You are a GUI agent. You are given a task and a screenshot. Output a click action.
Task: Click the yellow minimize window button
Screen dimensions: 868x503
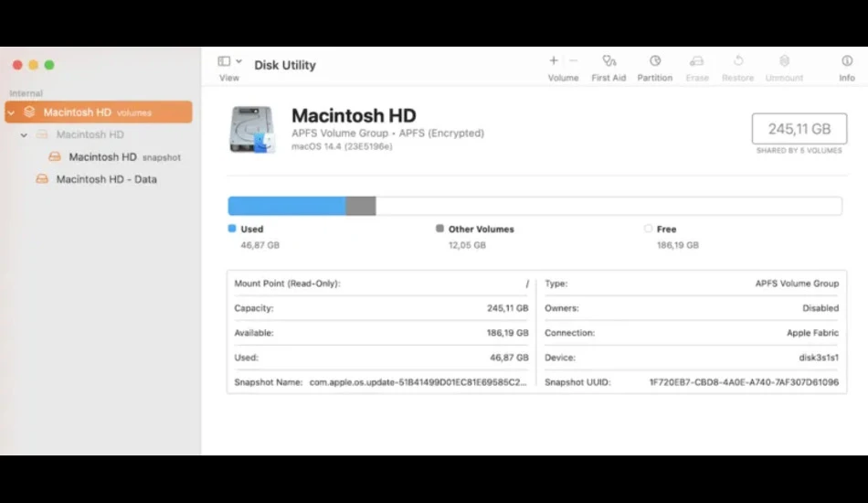(33, 65)
